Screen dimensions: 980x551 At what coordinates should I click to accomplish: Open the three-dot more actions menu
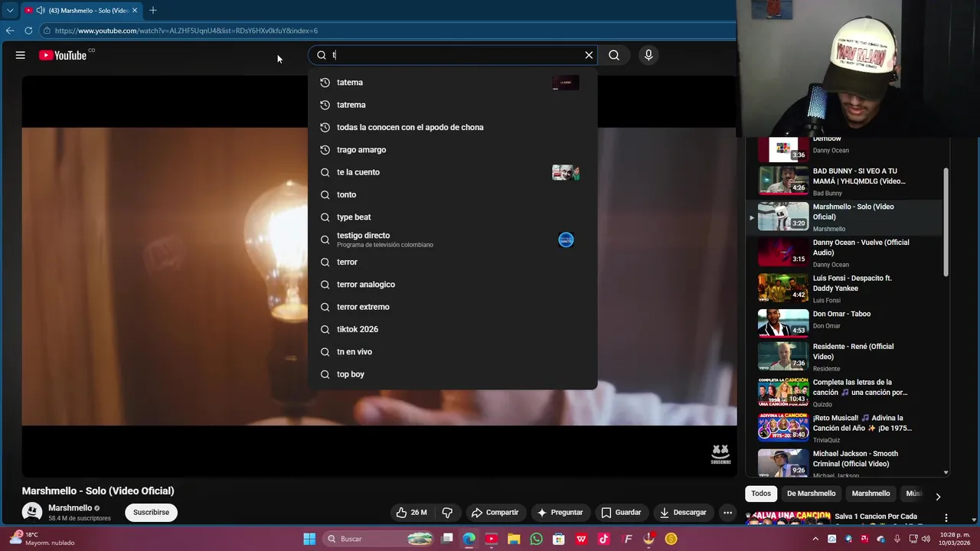coord(728,513)
